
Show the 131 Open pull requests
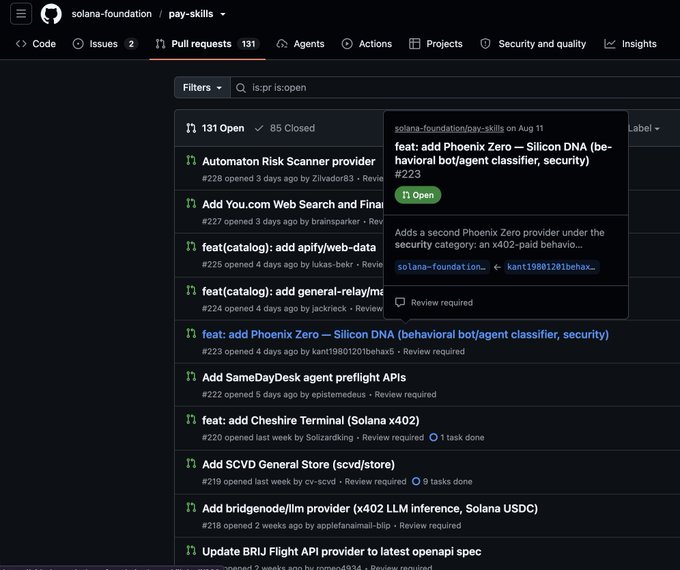(x=215, y=128)
